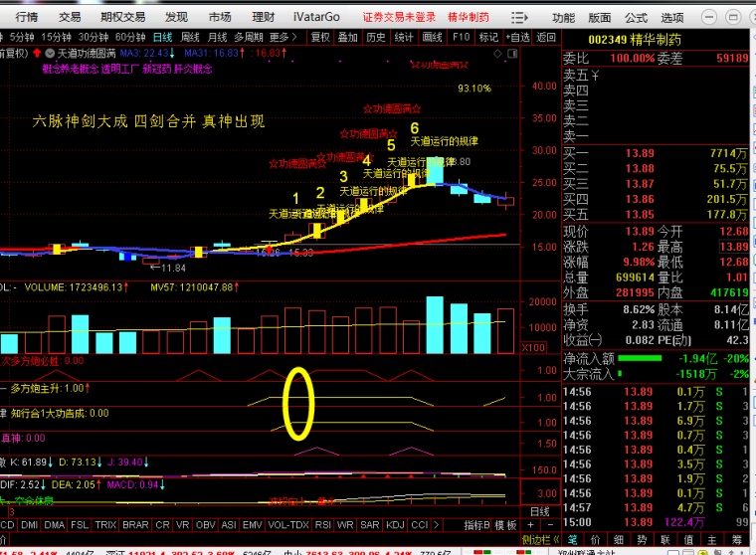756x555 pixels.
Task: Open the 公式 (Formula) menu
Action: 637,17
